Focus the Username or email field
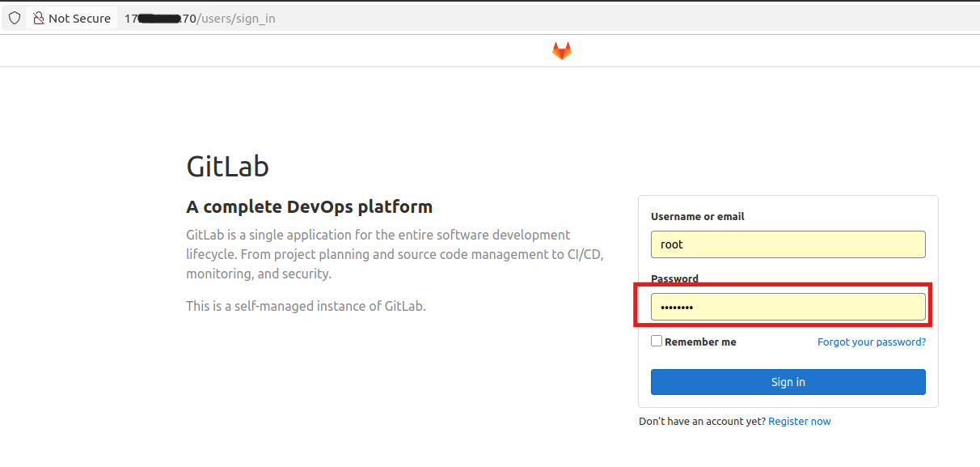The width and height of the screenshot is (980, 467). point(788,244)
